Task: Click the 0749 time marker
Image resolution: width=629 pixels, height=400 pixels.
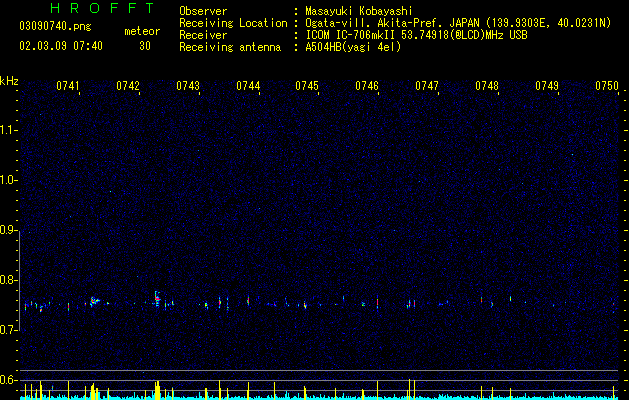Action: pyautogui.click(x=547, y=86)
